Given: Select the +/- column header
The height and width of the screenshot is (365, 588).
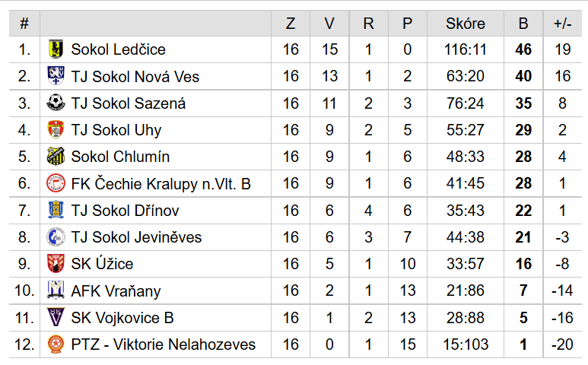Looking at the screenshot, I should point(562,24).
